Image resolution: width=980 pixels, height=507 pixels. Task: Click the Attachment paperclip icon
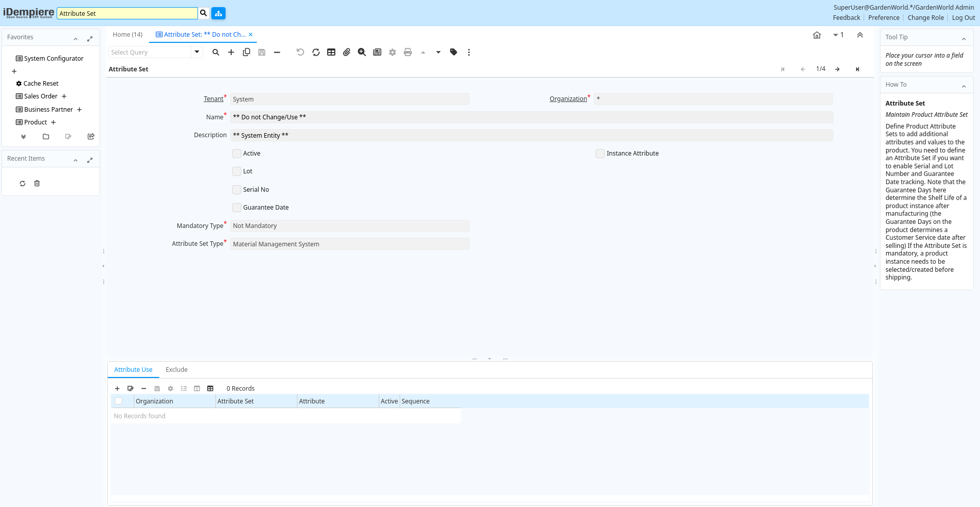[347, 52]
